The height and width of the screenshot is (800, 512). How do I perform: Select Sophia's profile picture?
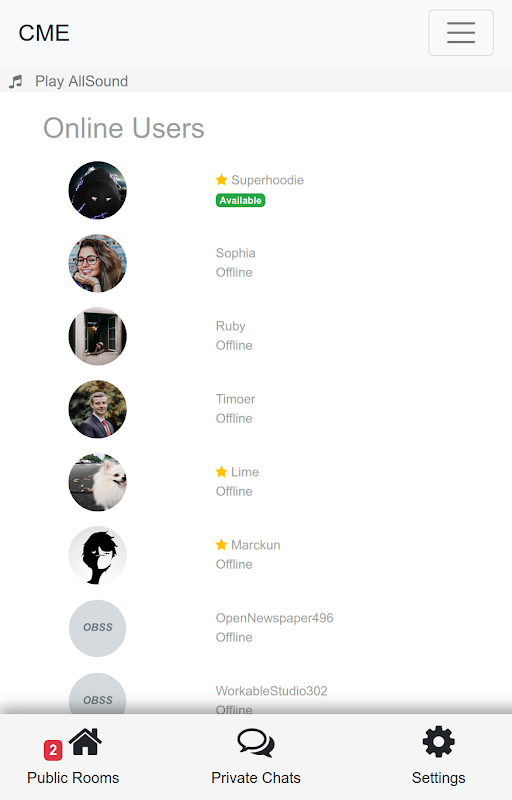coord(97,263)
